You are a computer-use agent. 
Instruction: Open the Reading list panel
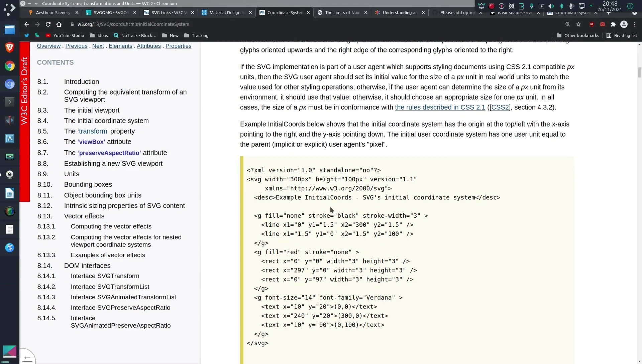(622, 35)
